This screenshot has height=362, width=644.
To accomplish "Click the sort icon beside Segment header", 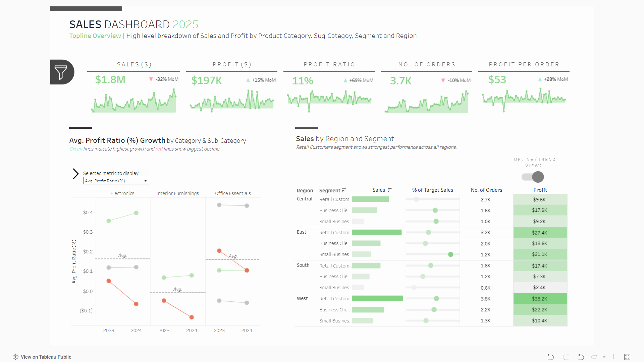I will (344, 190).
